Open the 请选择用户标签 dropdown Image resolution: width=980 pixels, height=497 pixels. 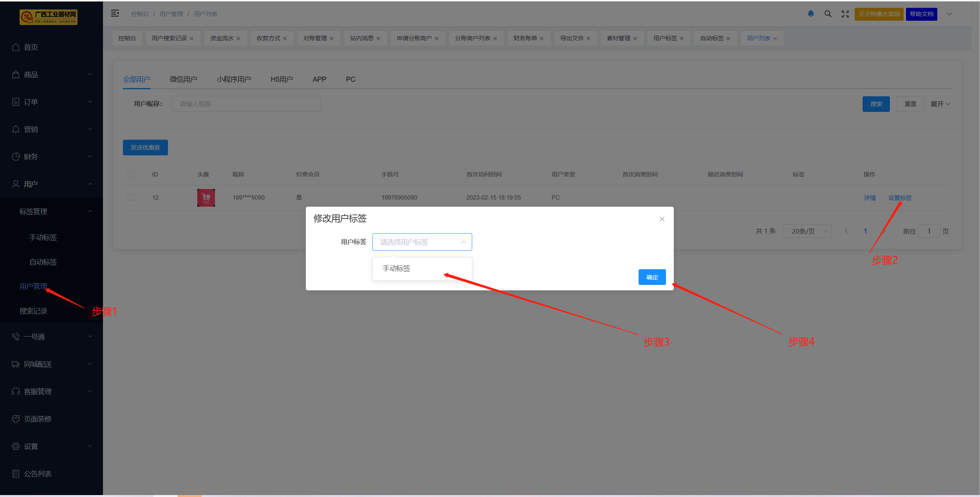tap(422, 242)
